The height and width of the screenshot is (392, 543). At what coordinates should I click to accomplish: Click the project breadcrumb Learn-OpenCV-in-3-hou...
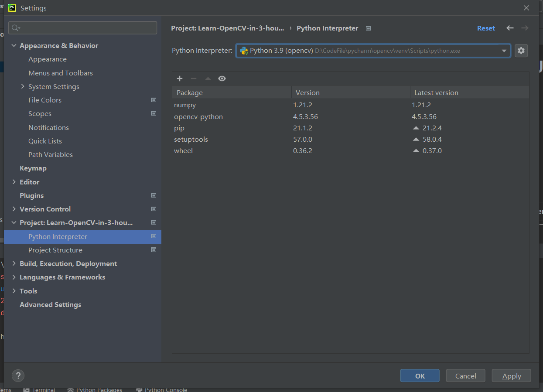pos(228,28)
